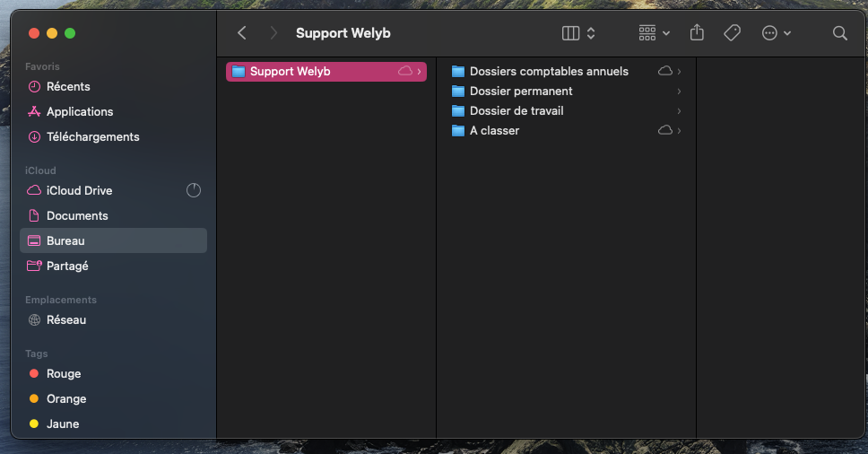Image resolution: width=868 pixels, height=454 pixels.
Task: Select the Support Welyb folder row
Action: [326, 72]
